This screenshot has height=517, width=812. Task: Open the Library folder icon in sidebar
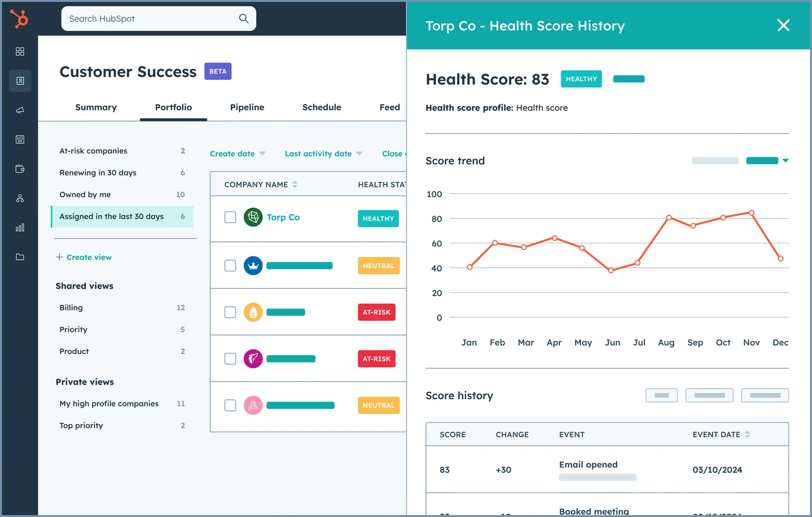(19, 257)
